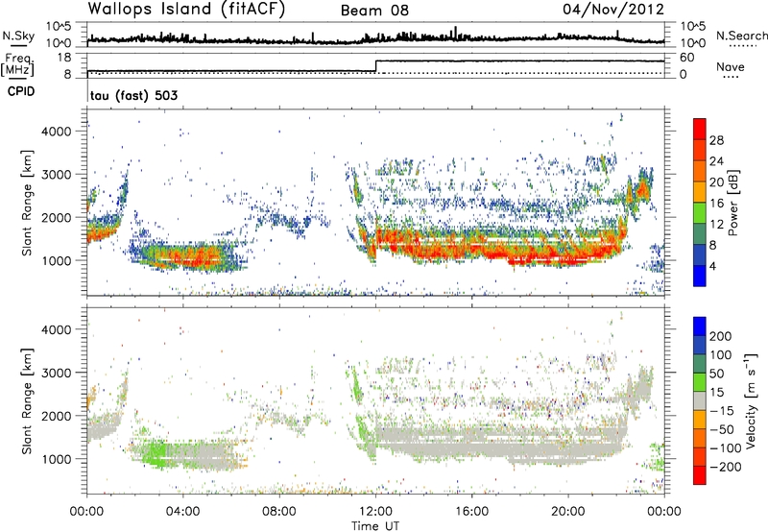Click the 20:00 time tick label
This screenshot has width=768, height=532.
(x=568, y=511)
